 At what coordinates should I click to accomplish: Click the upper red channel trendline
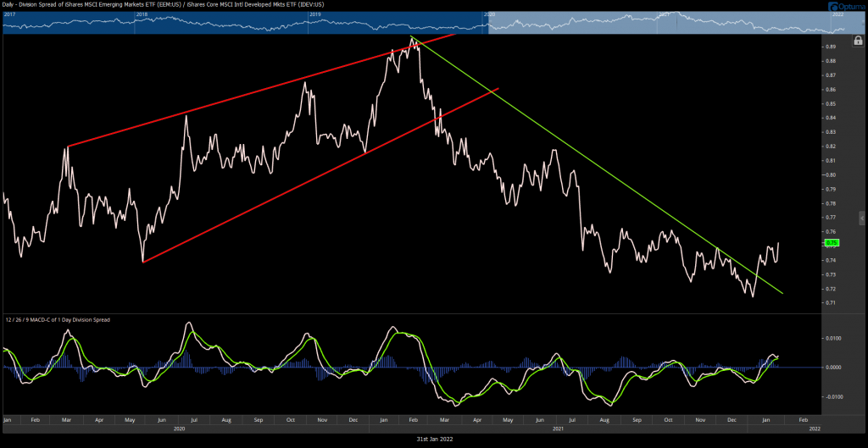coord(260,91)
